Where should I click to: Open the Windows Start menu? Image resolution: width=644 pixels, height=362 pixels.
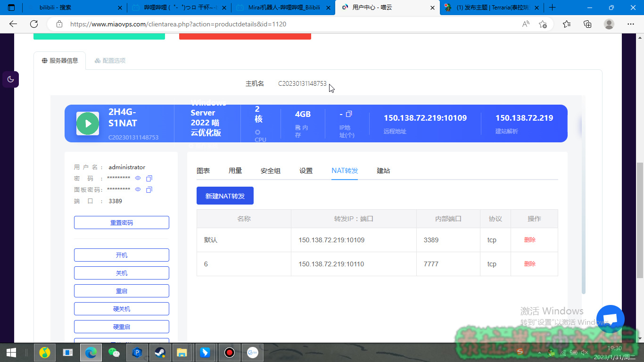(x=11, y=353)
